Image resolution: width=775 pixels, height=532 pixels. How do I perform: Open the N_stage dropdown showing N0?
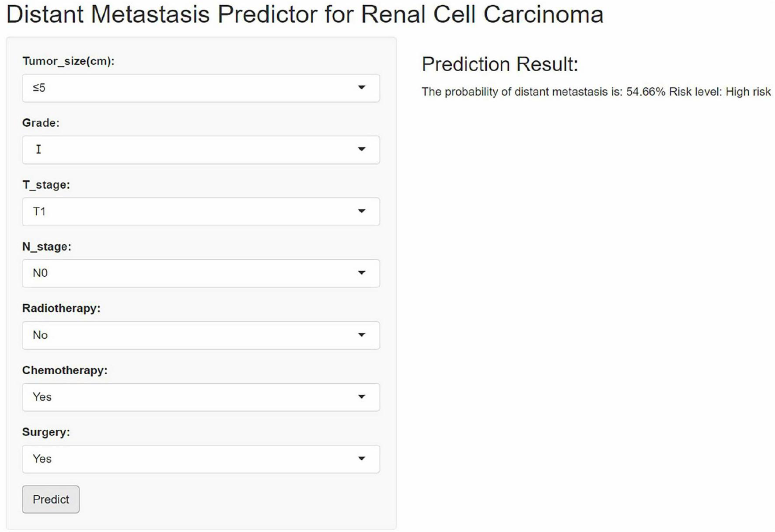tap(201, 273)
